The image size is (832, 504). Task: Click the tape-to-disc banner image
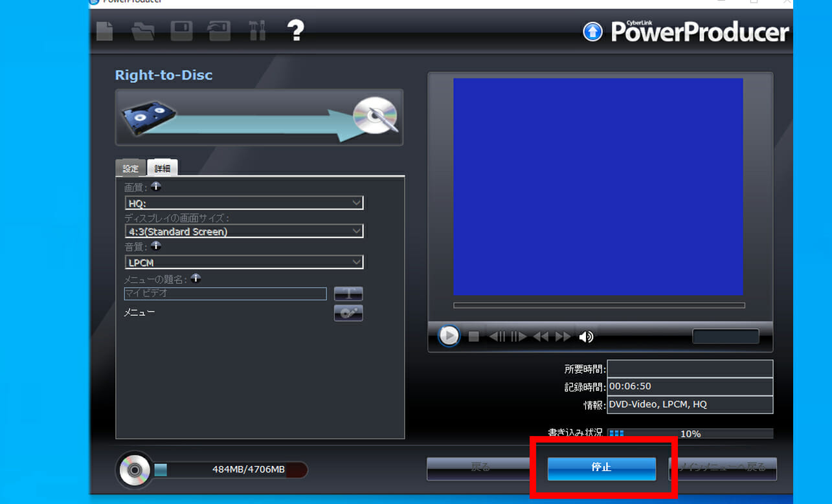click(259, 117)
